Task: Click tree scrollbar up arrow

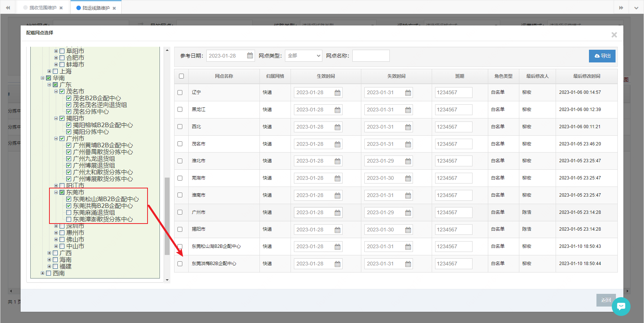Action: pyautogui.click(x=167, y=50)
